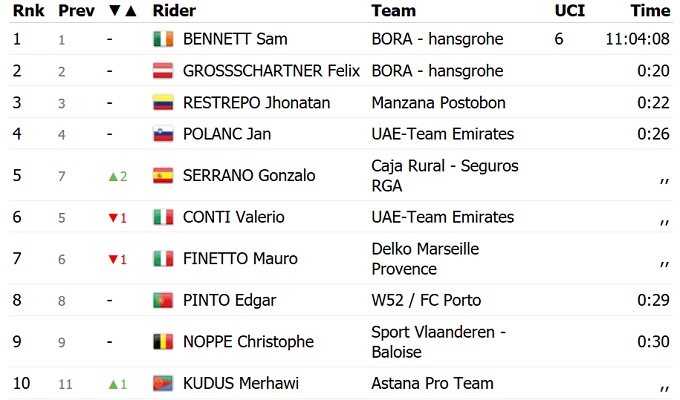
Task: Click the Irish flag beside Bennett
Action: 163,39
